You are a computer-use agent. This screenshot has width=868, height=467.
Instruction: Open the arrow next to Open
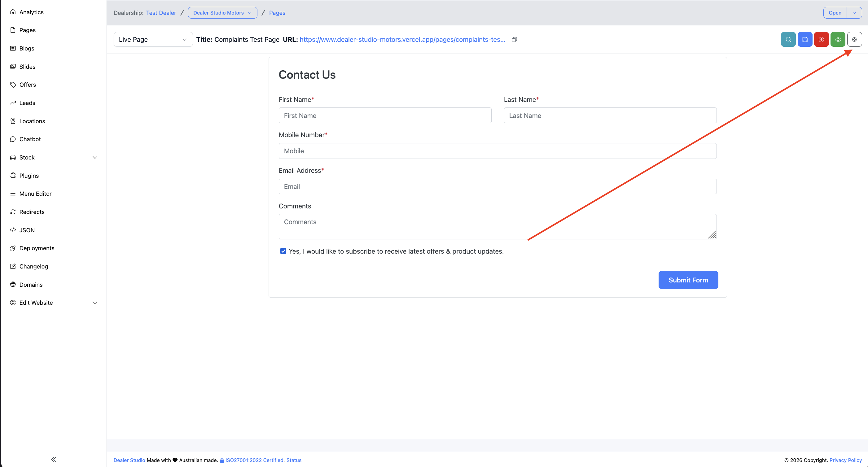pyautogui.click(x=854, y=13)
